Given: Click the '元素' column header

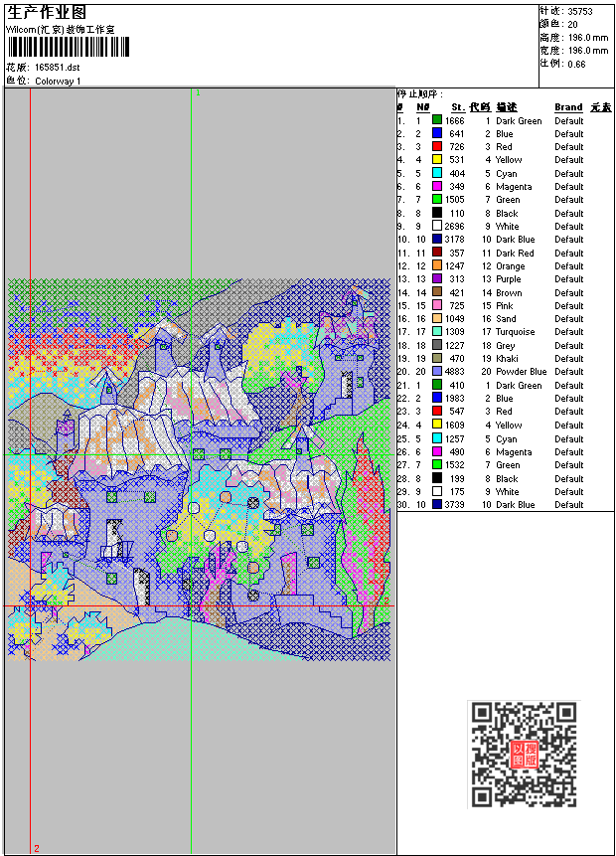Looking at the screenshot, I should 601,107.
